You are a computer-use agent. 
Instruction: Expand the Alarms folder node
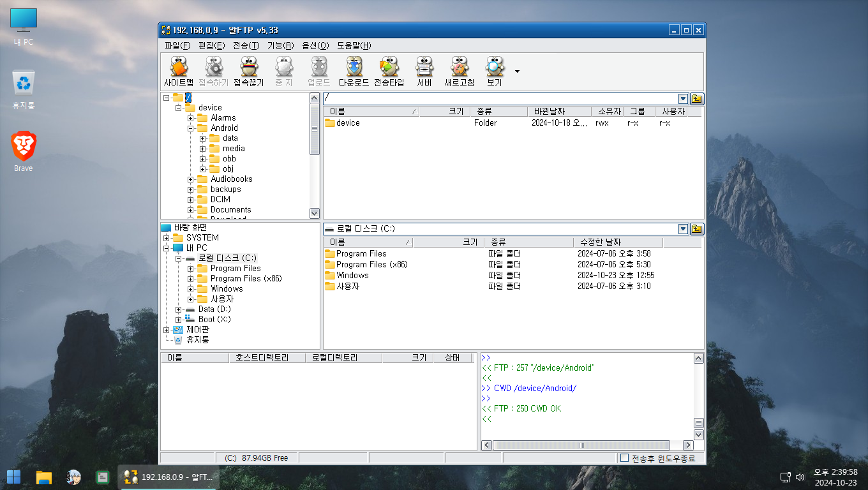pyautogui.click(x=190, y=118)
